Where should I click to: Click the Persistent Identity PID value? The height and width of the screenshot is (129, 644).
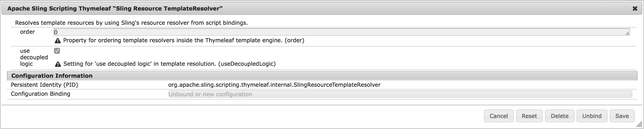[x=274, y=85]
